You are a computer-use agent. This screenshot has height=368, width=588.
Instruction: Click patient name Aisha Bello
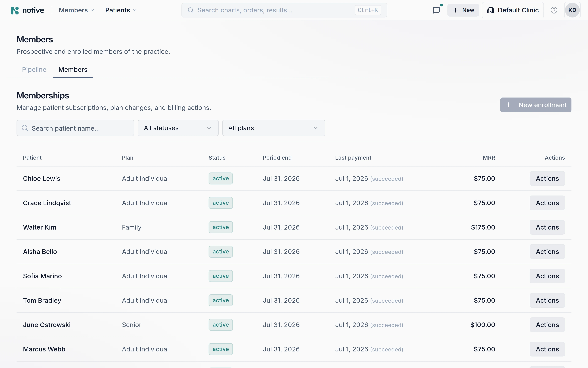[40, 252]
